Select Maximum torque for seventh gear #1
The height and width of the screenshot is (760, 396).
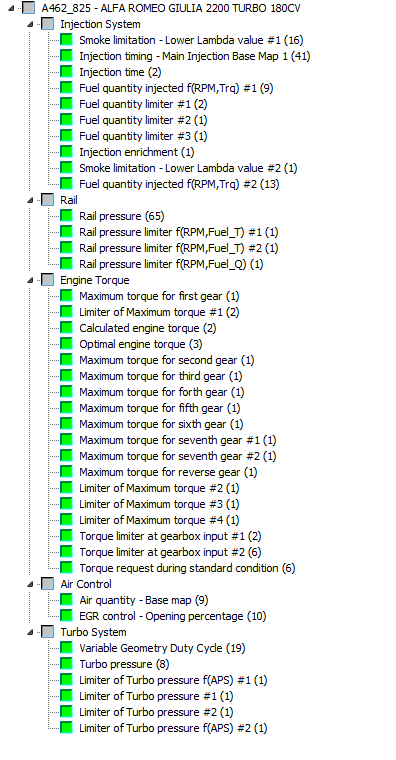pos(178,440)
